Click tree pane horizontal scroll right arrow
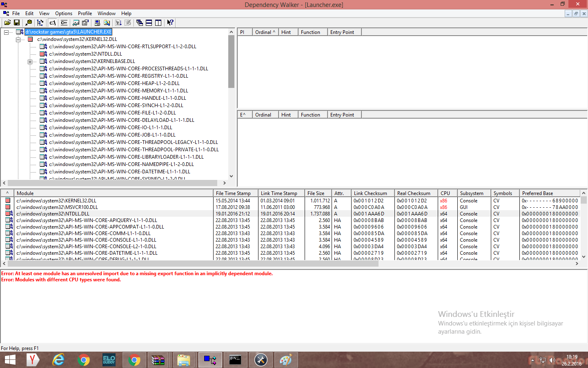This screenshot has width=588, height=368. tap(225, 183)
